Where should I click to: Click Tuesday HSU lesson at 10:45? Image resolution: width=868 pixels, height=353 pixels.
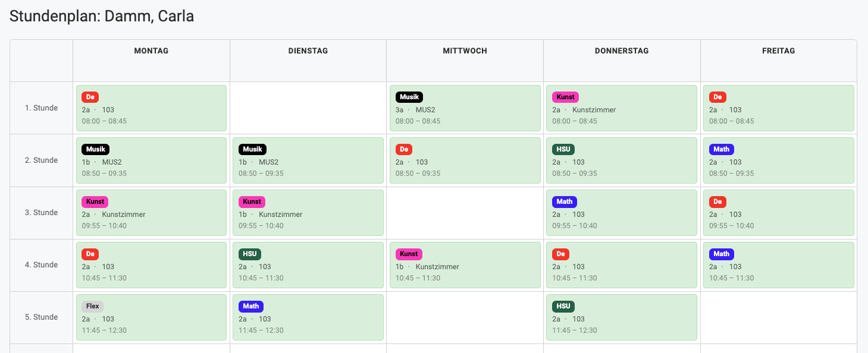click(x=308, y=265)
